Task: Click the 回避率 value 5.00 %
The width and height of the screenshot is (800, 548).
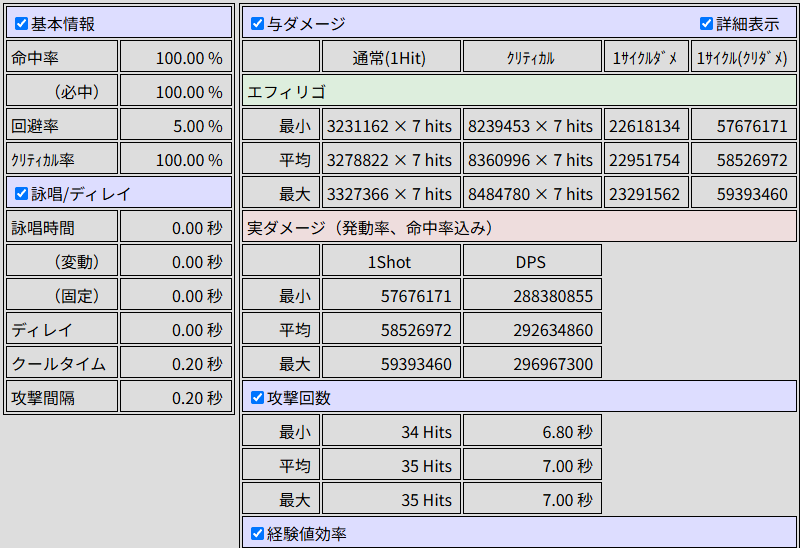Action: 176,125
